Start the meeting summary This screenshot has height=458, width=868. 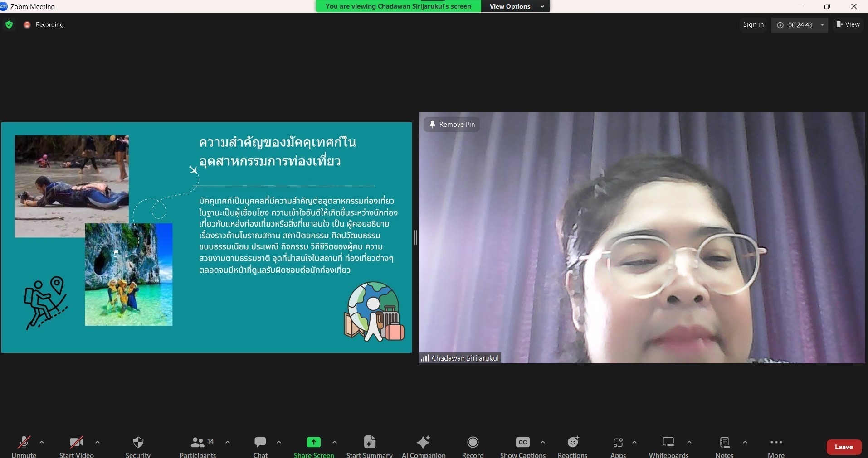(x=370, y=446)
